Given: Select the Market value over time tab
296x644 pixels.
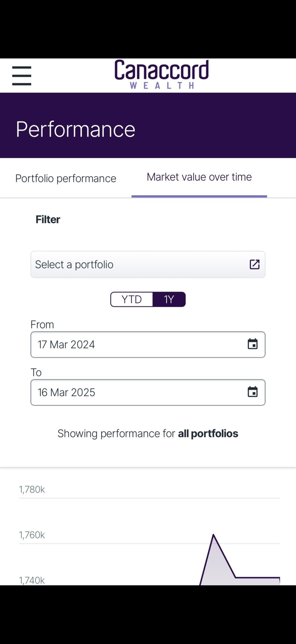Looking at the screenshot, I should (199, 177).
